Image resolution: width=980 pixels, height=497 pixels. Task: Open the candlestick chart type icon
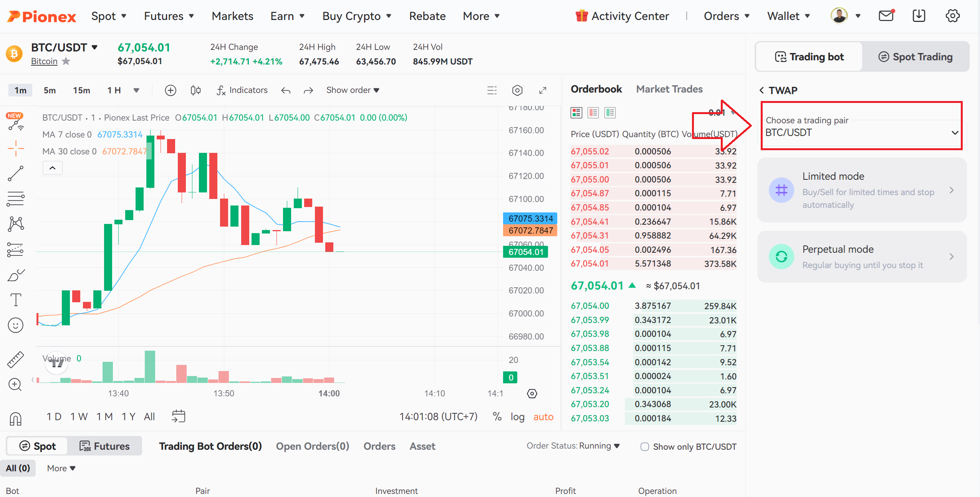click(x=195, y=90)
